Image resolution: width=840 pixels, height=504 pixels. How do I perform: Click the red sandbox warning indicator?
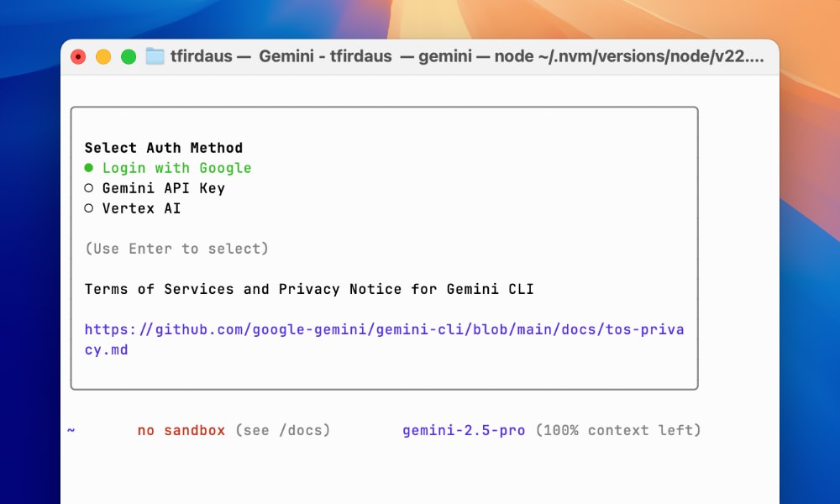[x=181, y=429]
